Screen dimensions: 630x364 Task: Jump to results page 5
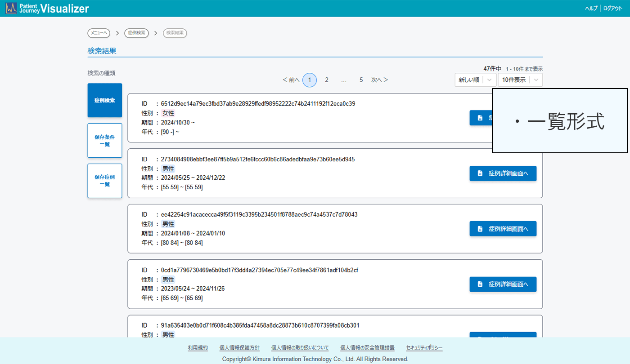click(x=361, y=80)
